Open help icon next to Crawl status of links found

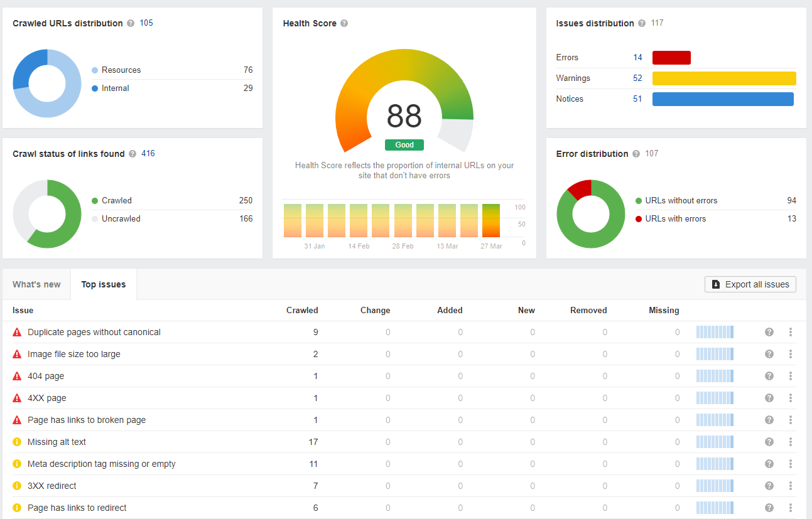pos(133,154)
